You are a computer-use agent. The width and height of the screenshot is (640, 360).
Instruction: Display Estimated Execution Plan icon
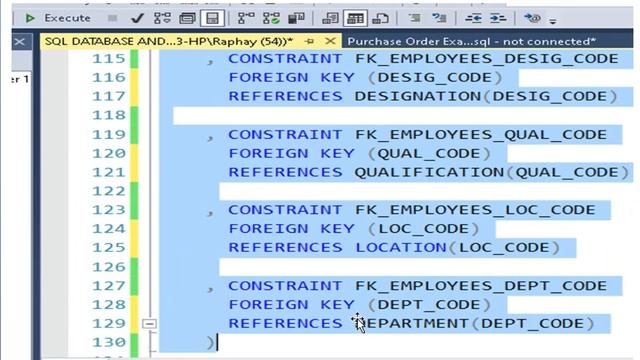pyautogui.click(x=162, y=18)
